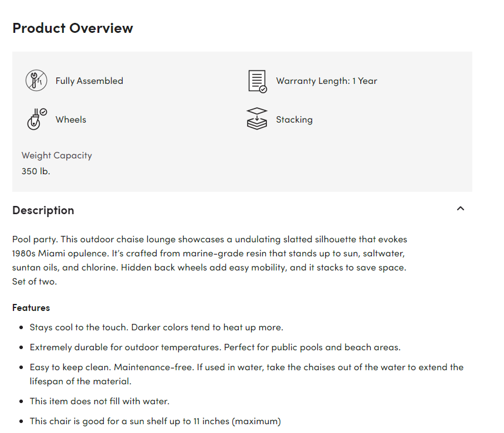Click 'This item does not fill with water'
The height and width of the screenshot is (433, 504).
pyautogui.click(x=99, y=401)
